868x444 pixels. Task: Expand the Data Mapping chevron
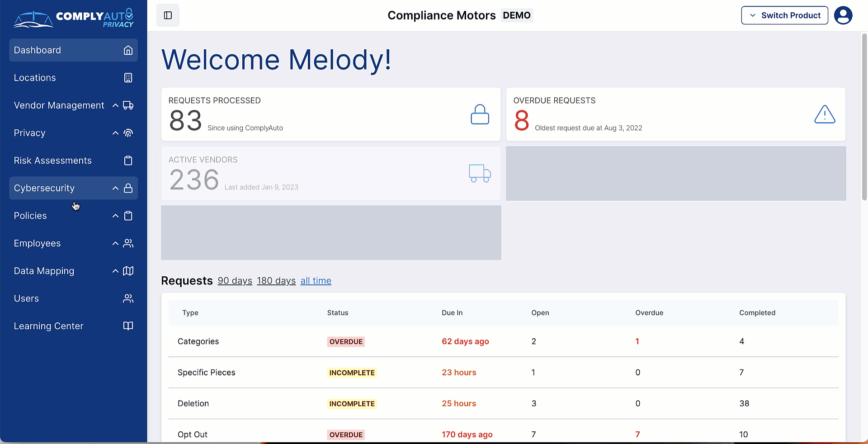pyautogui.click(x=115, y=271)
